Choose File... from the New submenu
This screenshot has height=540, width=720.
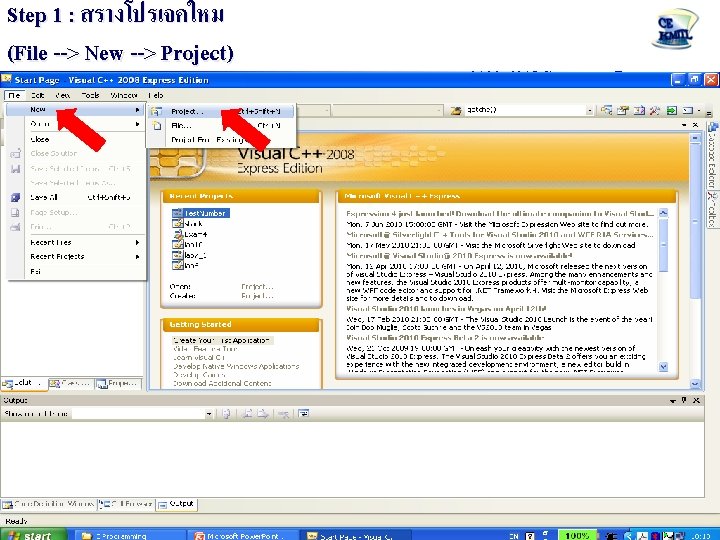click(x=221, y=125)
